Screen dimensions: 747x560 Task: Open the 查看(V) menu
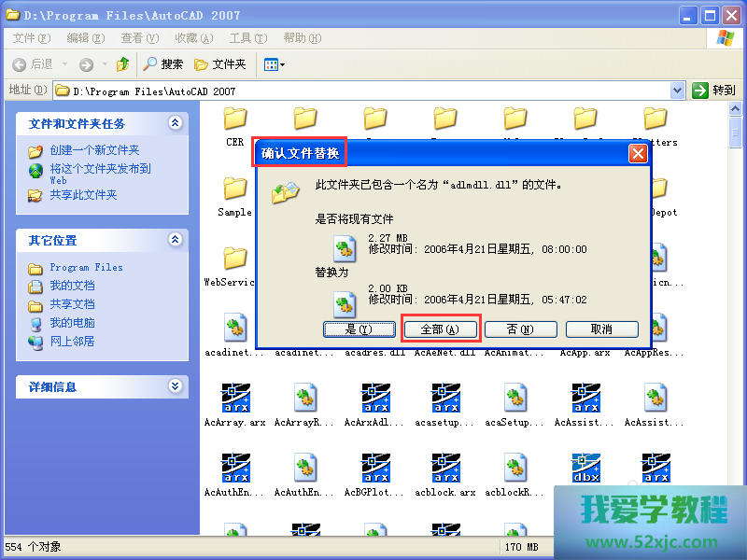(x=138, y=38)
